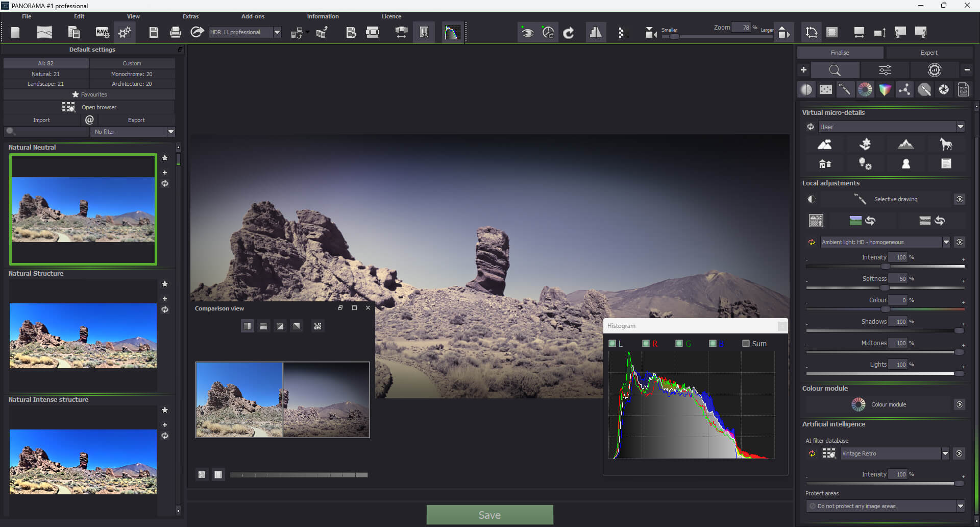Select the animal micro-details preset icon
The width and height of the screenshot is (980, 527).
pyautogui.click(x=946, y=144)
